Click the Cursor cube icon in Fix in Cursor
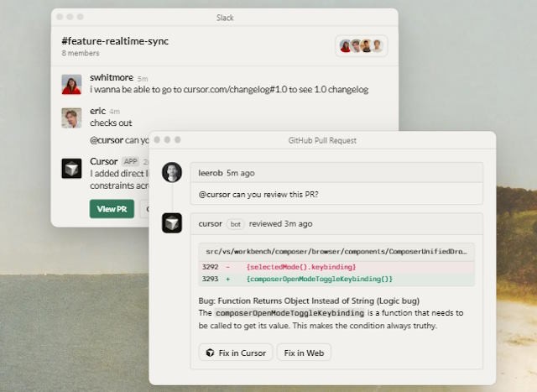 [x=210, y=353]
